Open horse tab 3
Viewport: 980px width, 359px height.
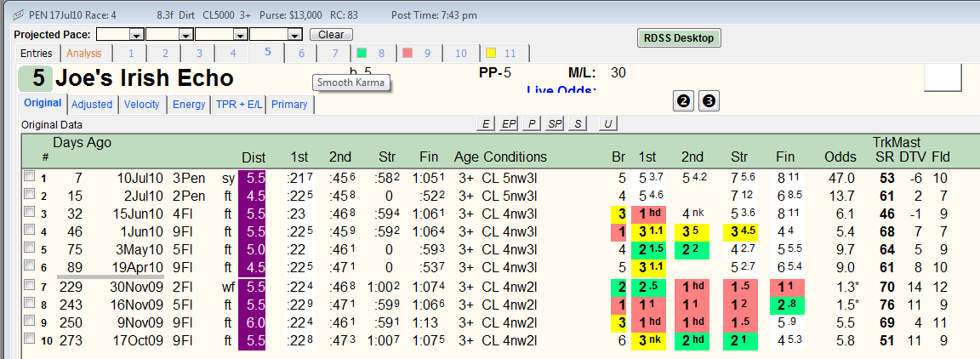pos(199,53)
